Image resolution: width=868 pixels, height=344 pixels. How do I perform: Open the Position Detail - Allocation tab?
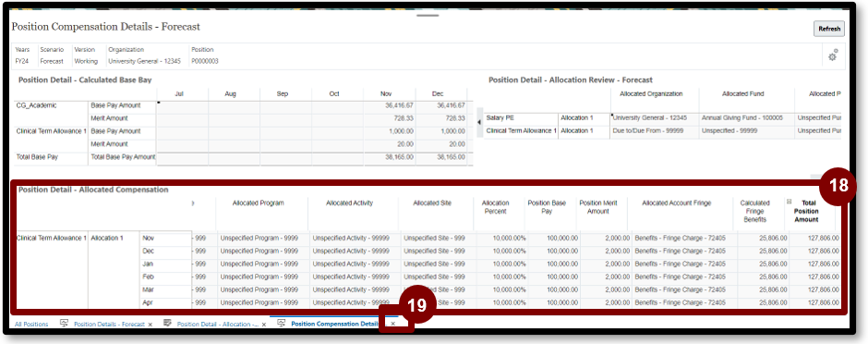(x=218, y=324)
